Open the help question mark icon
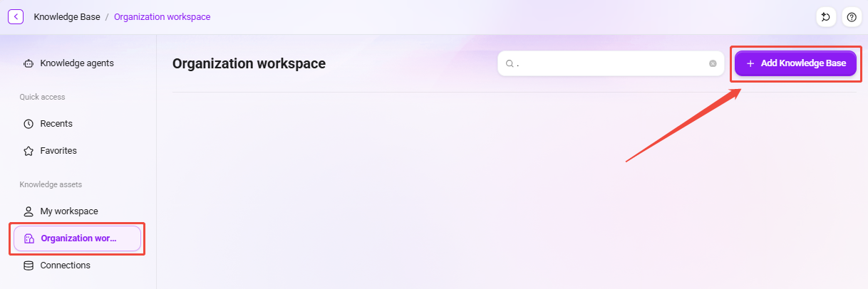868x289 pixels. point(851,17)
